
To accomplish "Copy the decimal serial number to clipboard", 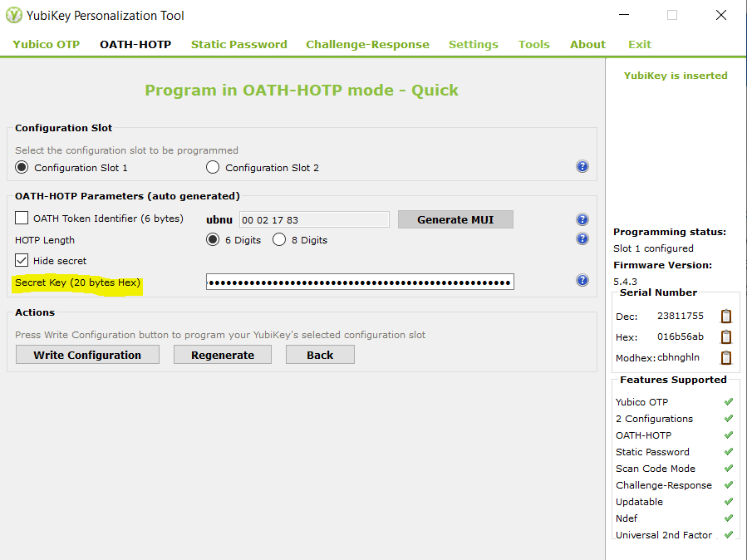I will pyautogui.click(x=726, y=315).
